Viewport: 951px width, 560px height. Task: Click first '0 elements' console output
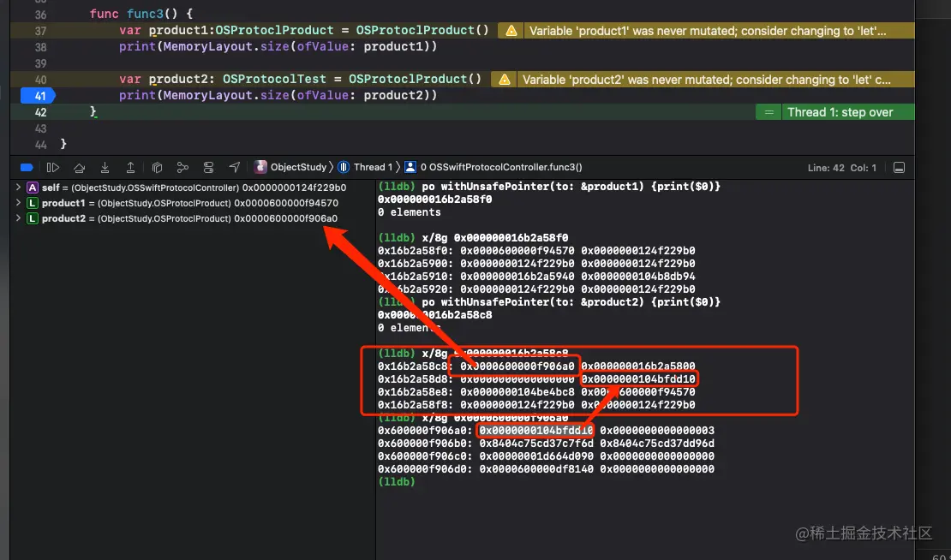click(409, 212)
